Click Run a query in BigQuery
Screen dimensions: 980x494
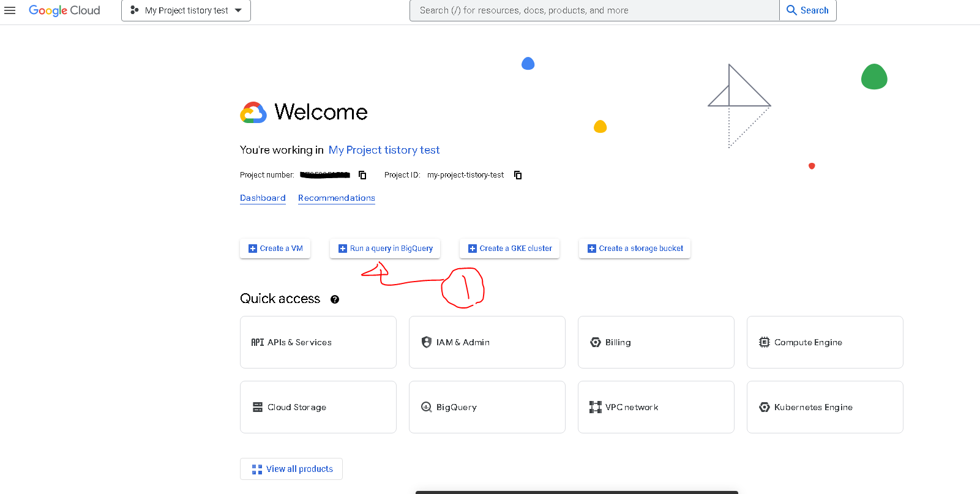click(385, 249)
